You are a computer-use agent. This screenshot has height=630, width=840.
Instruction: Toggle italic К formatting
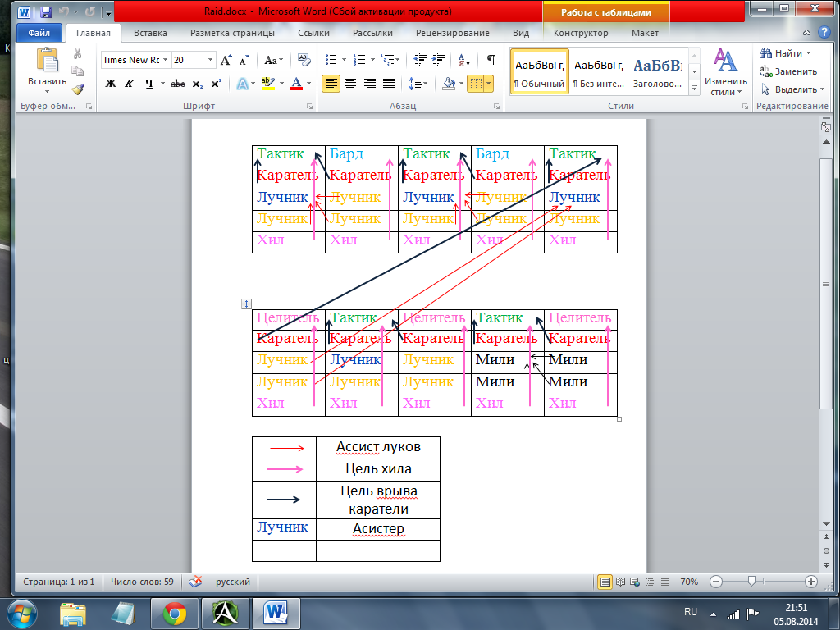click(x=129, y=84)
